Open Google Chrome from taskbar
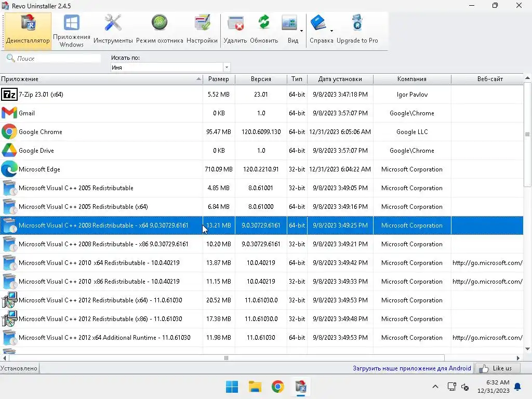 (277, 387)
